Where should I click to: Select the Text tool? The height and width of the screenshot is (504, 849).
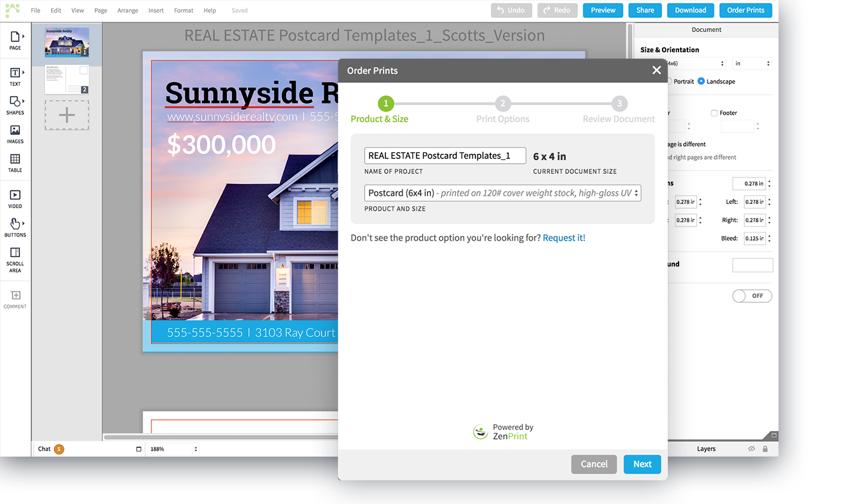click(15, 76)
